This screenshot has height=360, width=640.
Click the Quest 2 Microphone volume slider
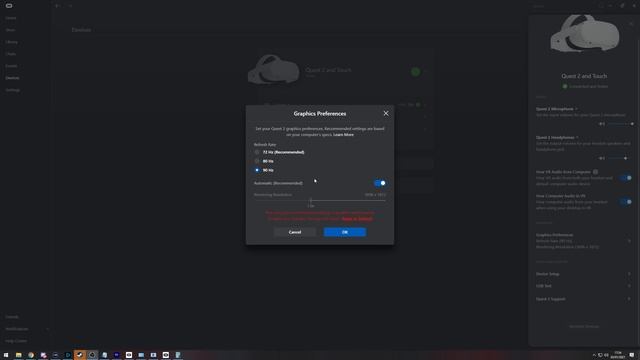click(620, 124)
